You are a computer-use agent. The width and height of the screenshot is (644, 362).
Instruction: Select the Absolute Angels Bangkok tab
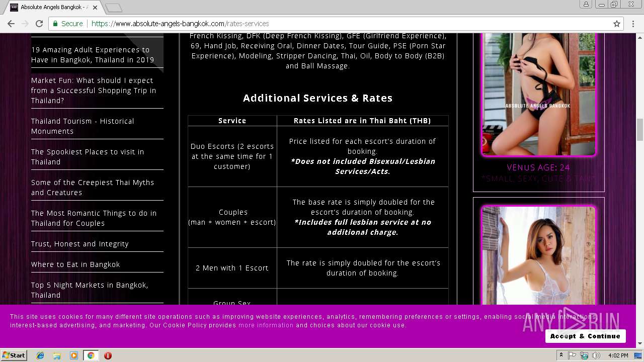[53, 8]
